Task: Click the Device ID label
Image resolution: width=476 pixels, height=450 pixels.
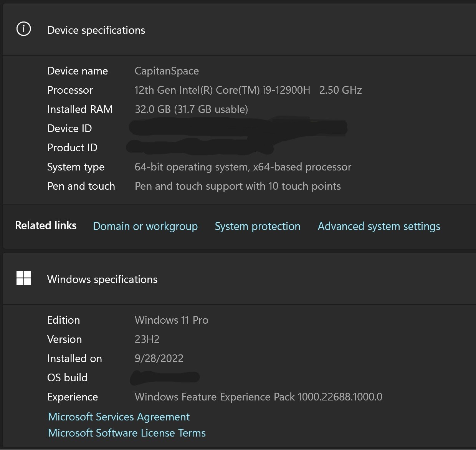Action: [x=69, y=128]
